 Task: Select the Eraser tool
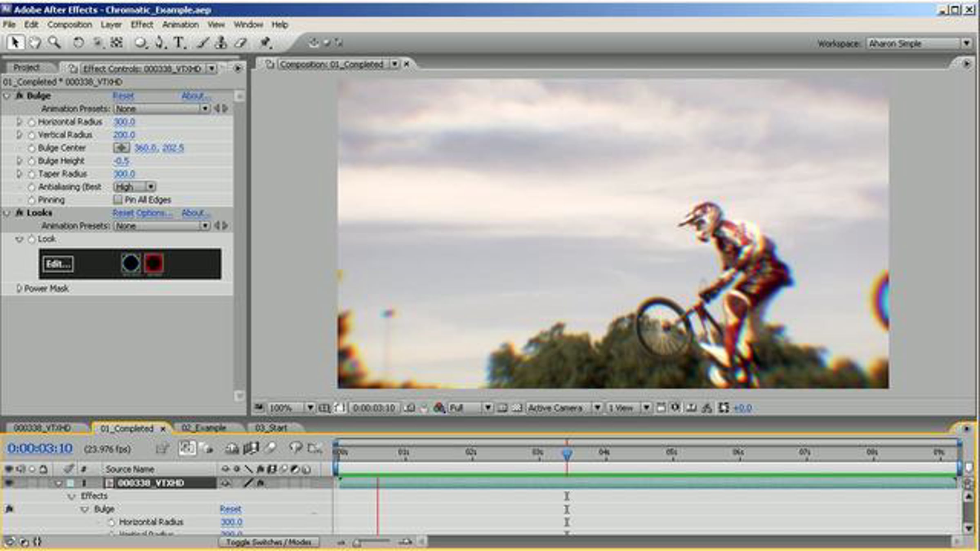(x=241, y=42)
